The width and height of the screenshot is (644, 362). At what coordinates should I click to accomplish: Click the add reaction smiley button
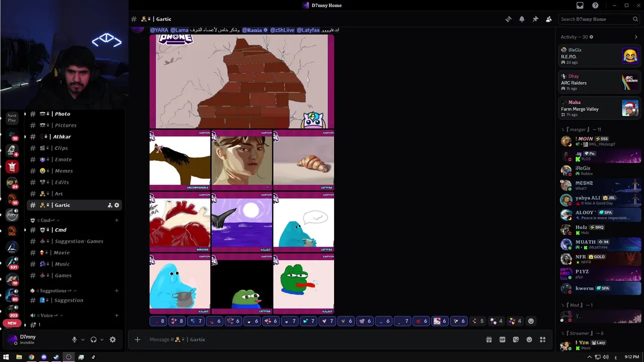coord(531,321)
